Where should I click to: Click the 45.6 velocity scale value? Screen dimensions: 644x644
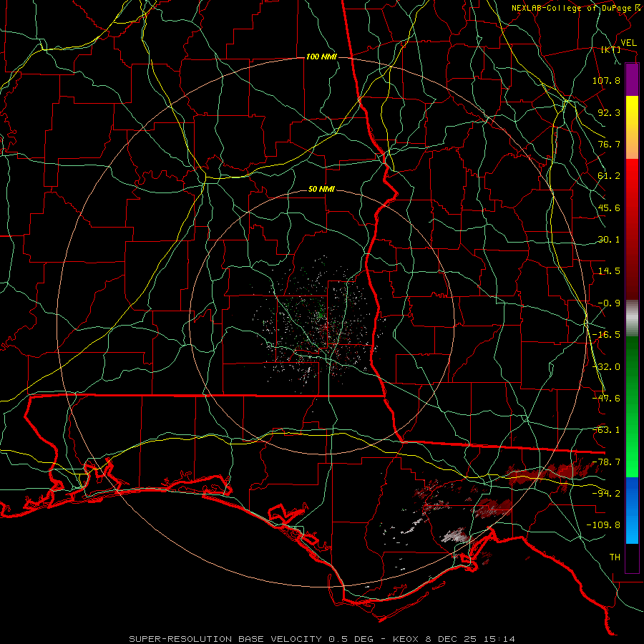pos(609,208)
